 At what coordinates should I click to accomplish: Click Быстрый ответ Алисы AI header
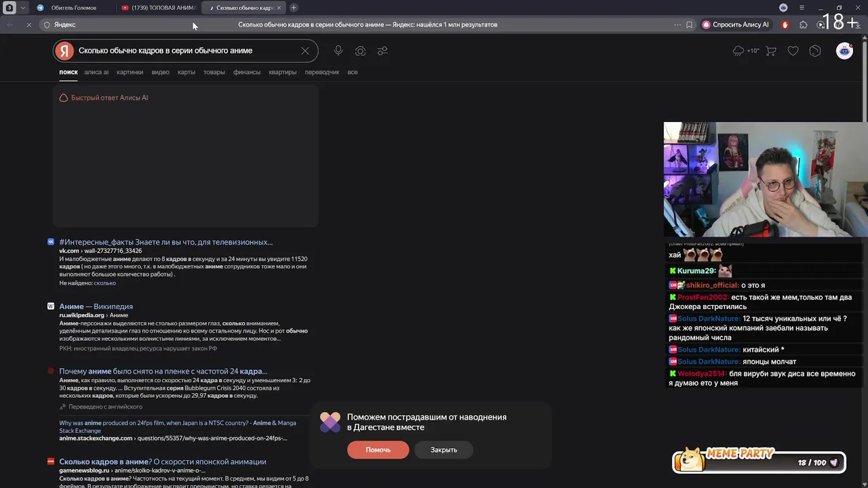(x=104, y=98)
